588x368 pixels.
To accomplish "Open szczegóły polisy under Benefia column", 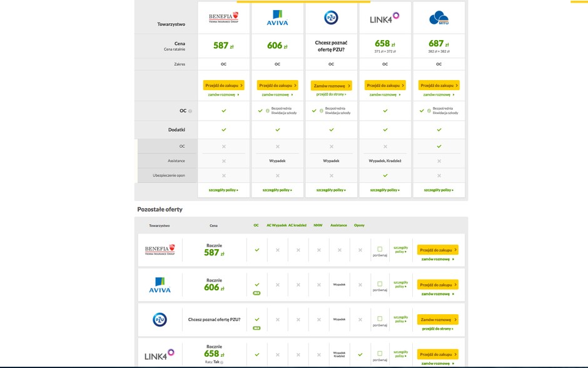I will (x=223, y=190).
